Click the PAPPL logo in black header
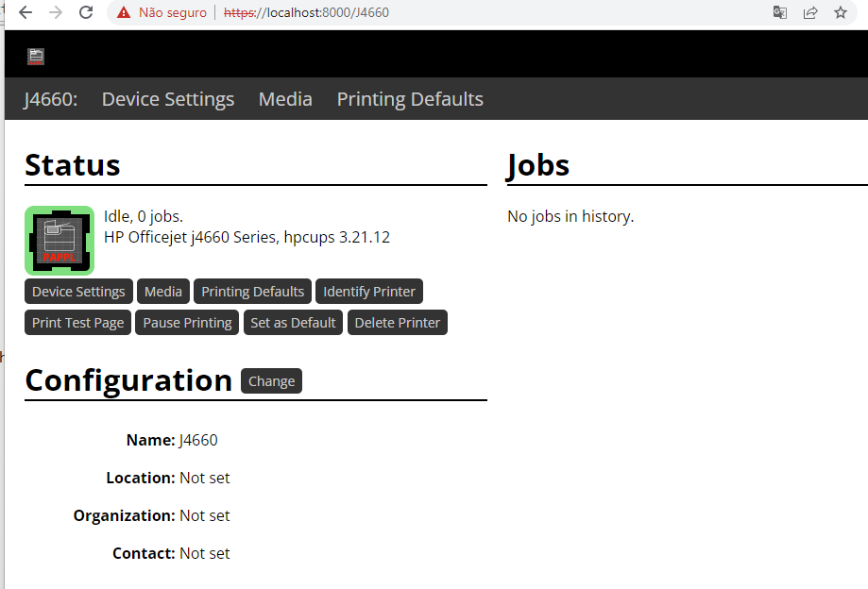This screenshot has width=868, height=589. [x=36, y=56]
